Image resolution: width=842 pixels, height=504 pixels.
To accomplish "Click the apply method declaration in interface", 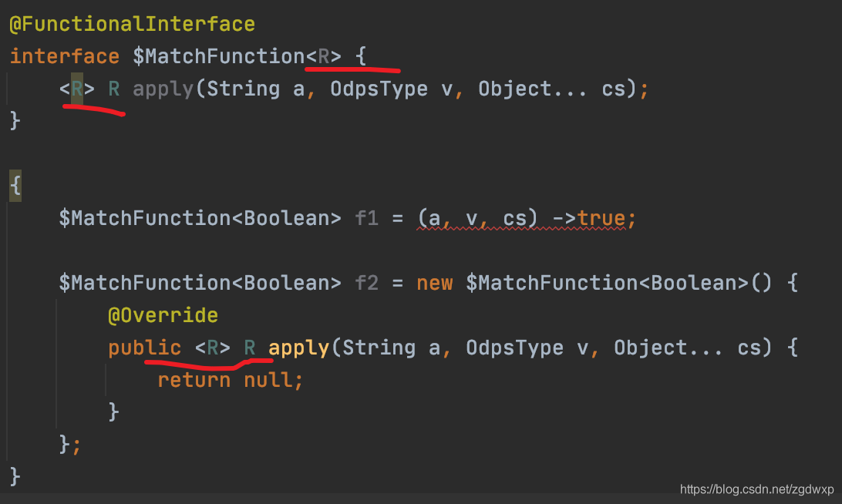I will point(163,89).
